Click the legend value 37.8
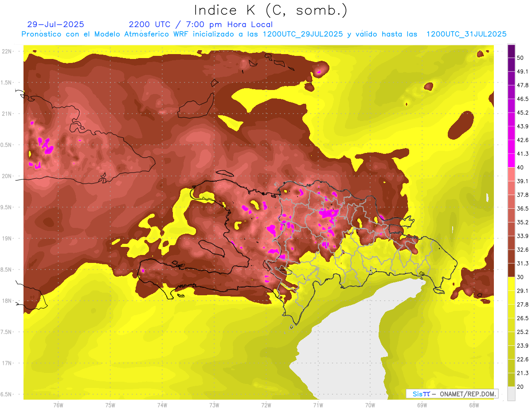 (x=522, y=195)
